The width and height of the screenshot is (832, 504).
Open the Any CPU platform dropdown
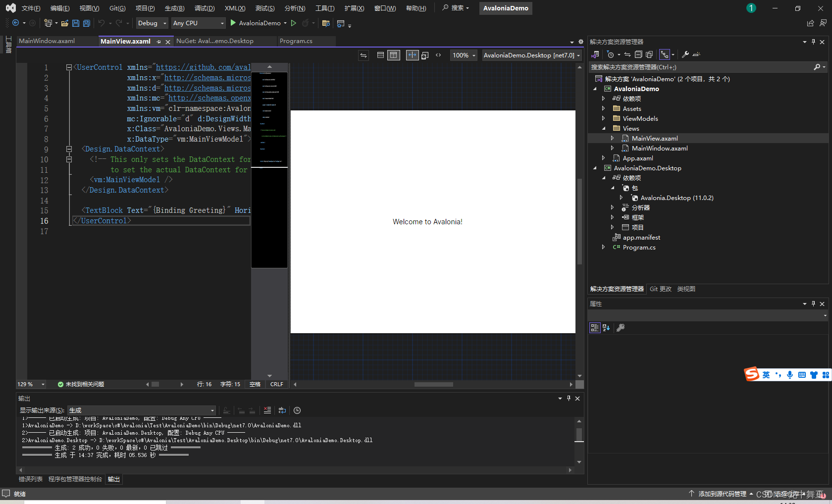click(198, 23)
